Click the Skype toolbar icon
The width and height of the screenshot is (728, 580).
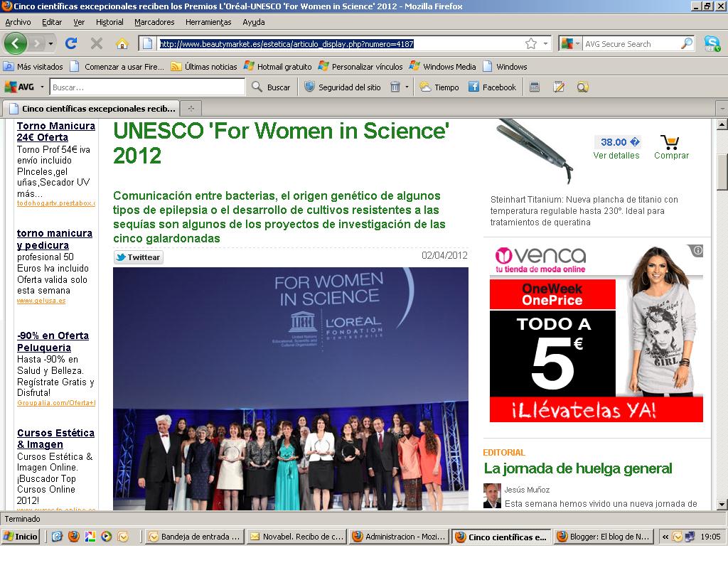(712, 43)
